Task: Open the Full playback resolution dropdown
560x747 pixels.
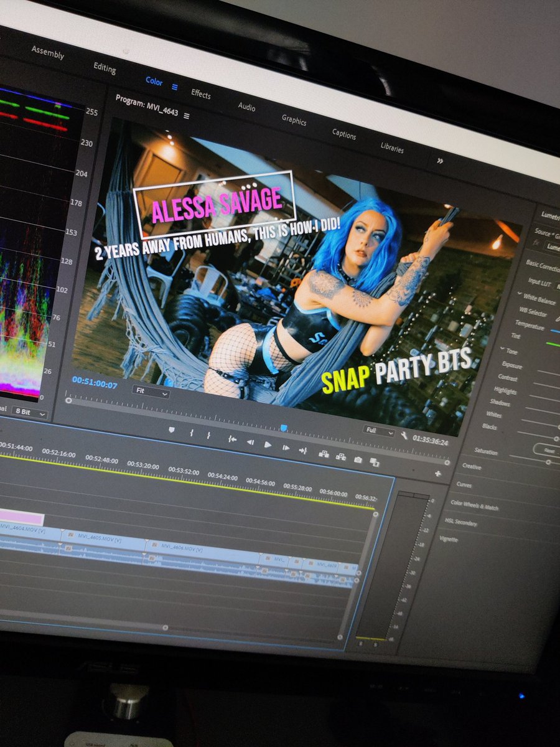Action: pyautogui.click(x=379, y=431)
